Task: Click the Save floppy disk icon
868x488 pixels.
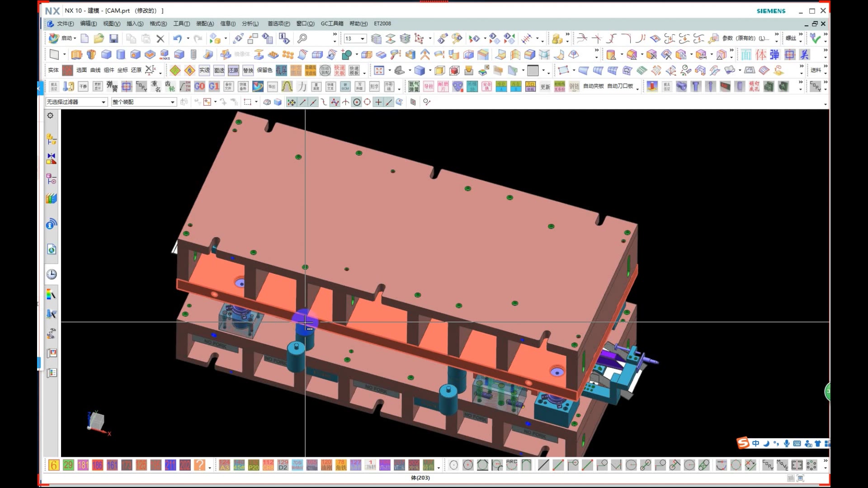Action: 113,38
